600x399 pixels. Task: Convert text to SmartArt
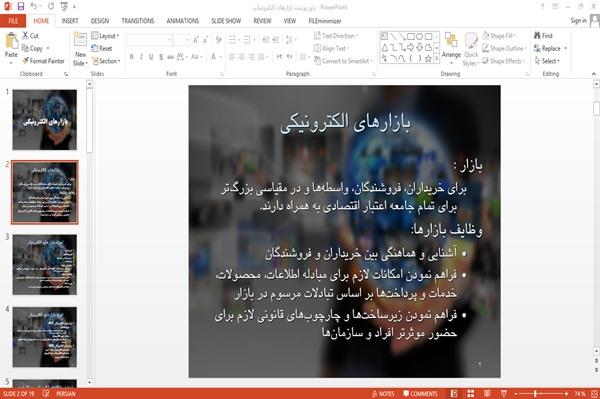pos(342,61)
